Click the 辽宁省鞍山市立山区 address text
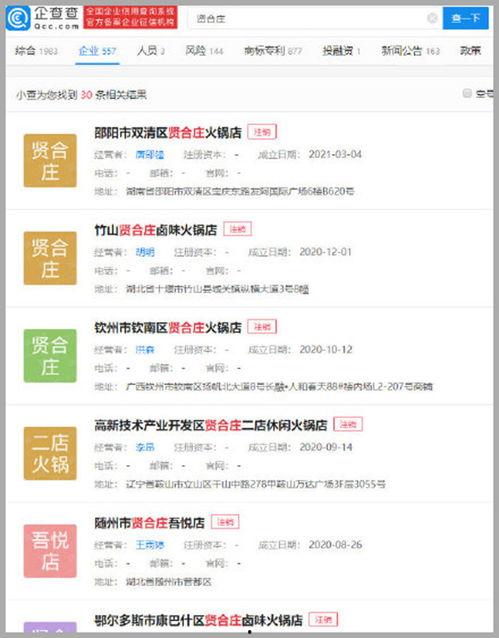Screen dimensions: 499x638 pyautogui.click(x=256, y=484)
